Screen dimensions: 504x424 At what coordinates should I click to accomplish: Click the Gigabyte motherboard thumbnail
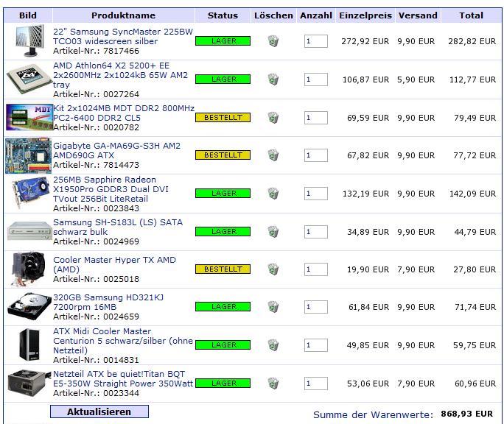coord(28,155)
